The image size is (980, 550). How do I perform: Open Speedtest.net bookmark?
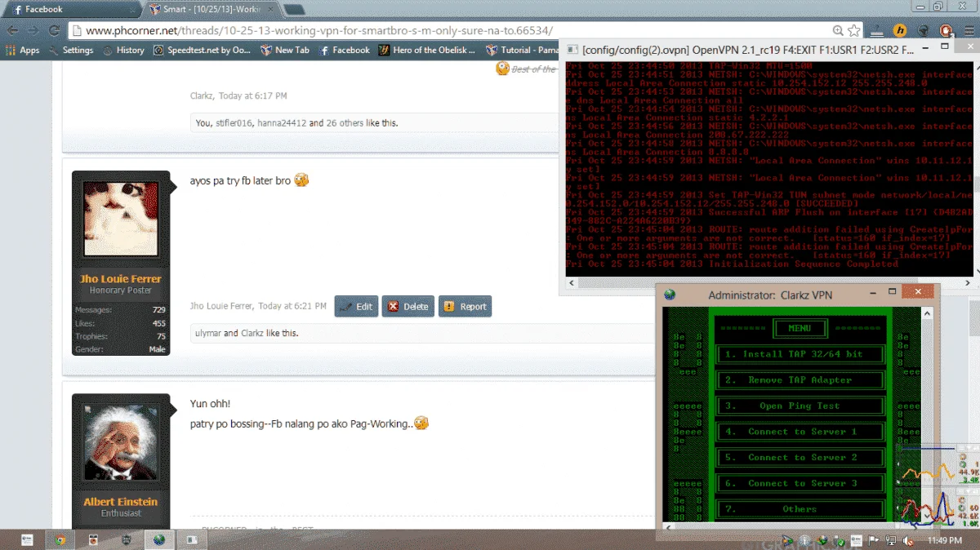[202, 50]
